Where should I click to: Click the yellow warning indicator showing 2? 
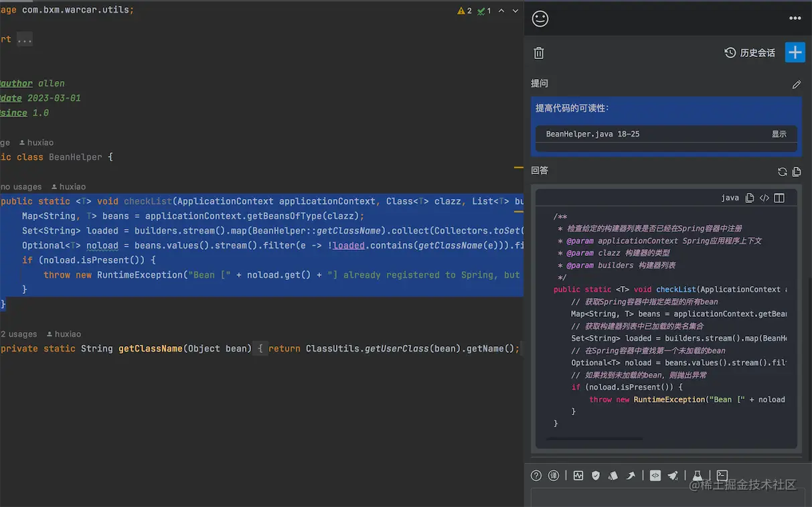click(x=465, y=11)
